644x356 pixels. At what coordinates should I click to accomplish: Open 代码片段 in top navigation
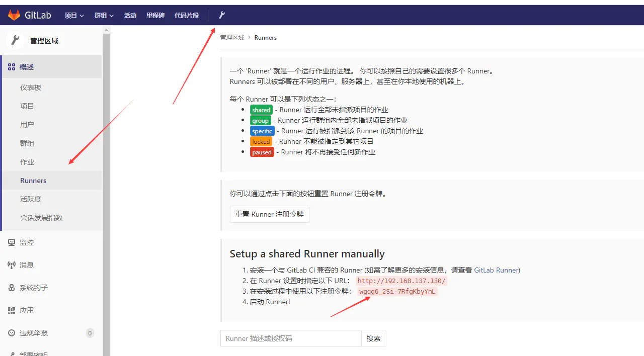coord(187,15)
